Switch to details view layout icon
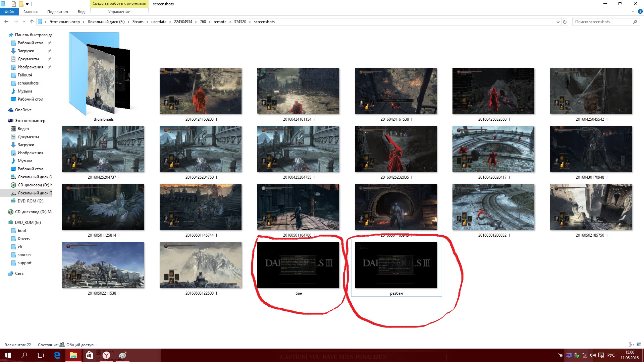644x362 pixels. 632,345
